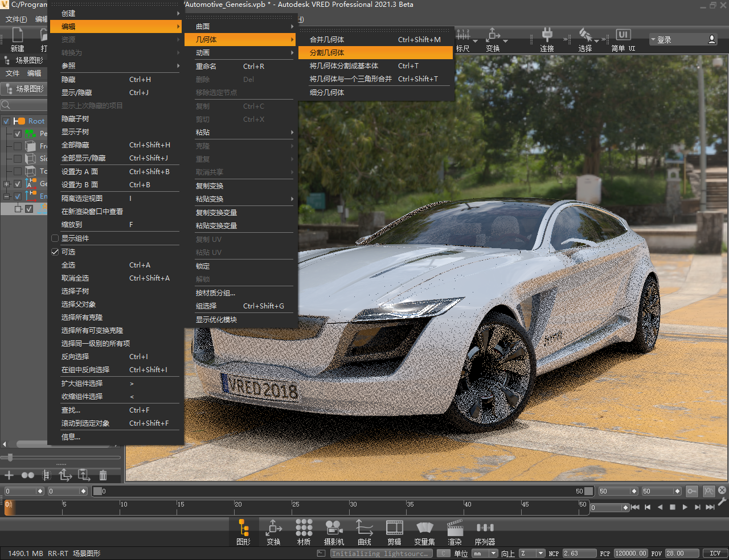Choose 合并几何体 menu entry

[327, 40]
